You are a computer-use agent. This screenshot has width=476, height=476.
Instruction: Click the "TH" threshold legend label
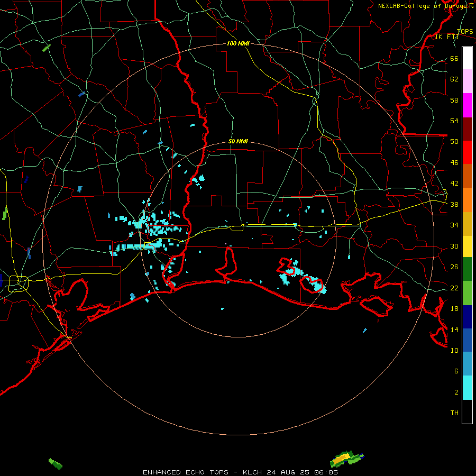(454, 413)
